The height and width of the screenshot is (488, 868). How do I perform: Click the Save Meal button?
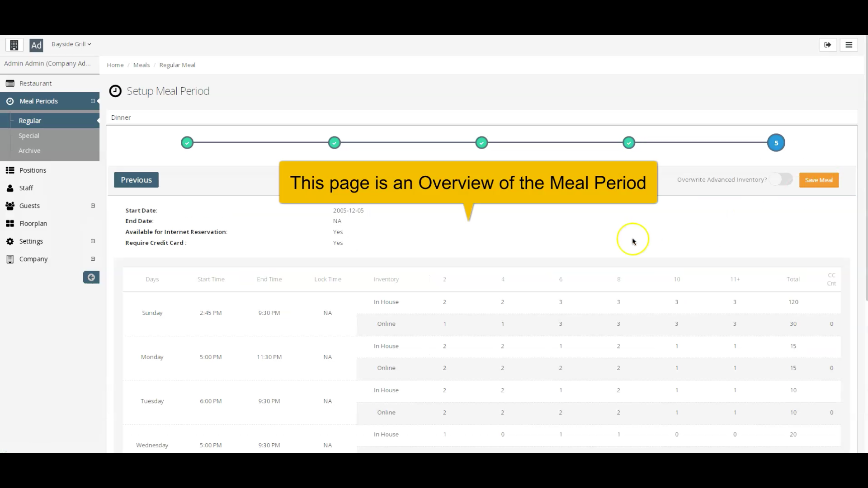pyautogui.click(x=819, y=180)
